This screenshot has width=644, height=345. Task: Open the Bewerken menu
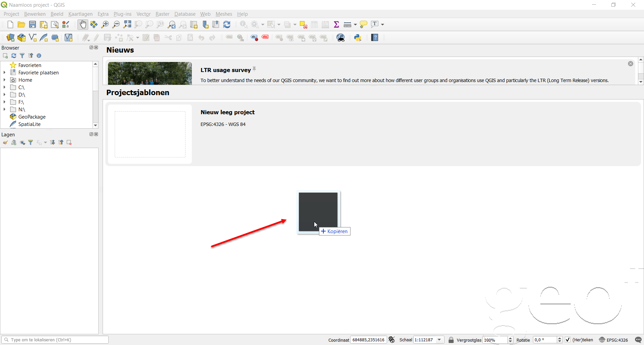pyautogui.click(x=35, y=14)
